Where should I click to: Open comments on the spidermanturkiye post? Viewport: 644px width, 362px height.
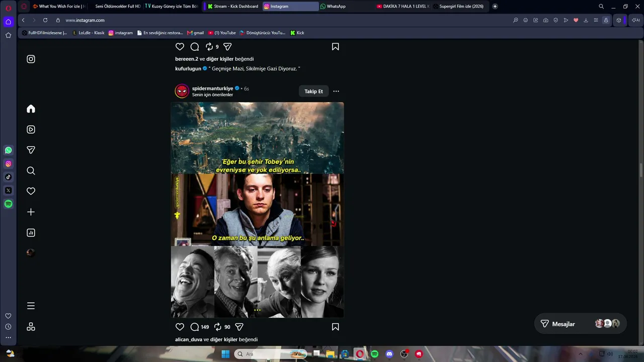[x=195, y=327]
